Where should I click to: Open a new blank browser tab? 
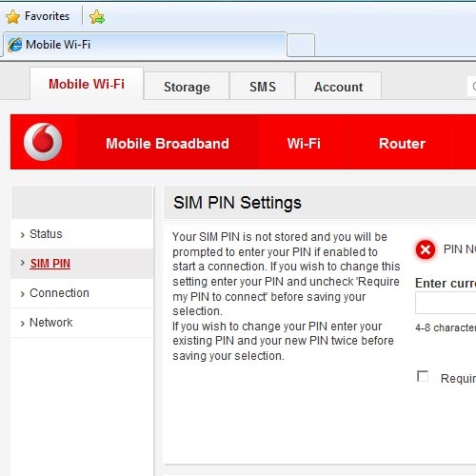coord(301,45)
